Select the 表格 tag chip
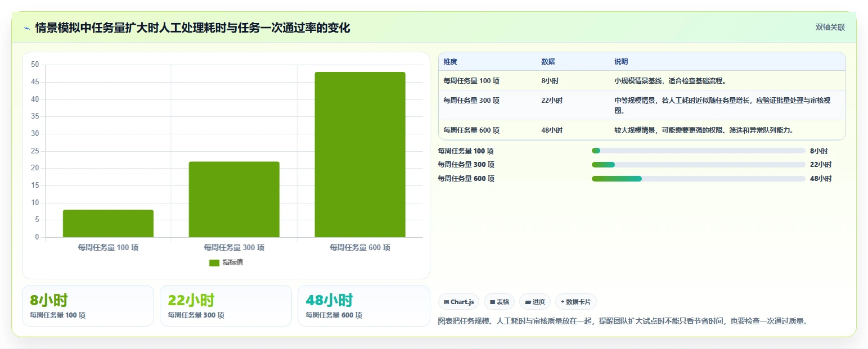868x349 pixels. (499, 302)
